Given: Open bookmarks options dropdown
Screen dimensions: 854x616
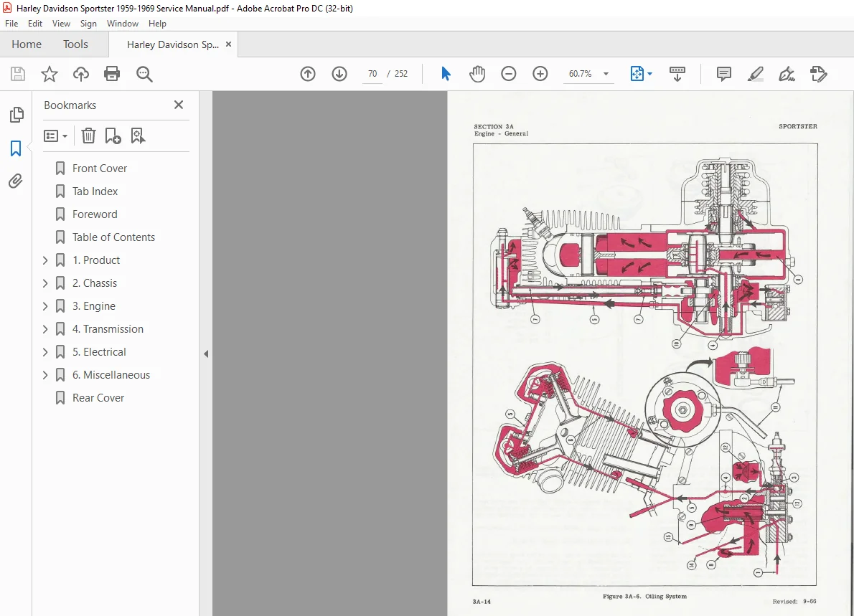Looking at the screenshot, I should click(55, 136).
